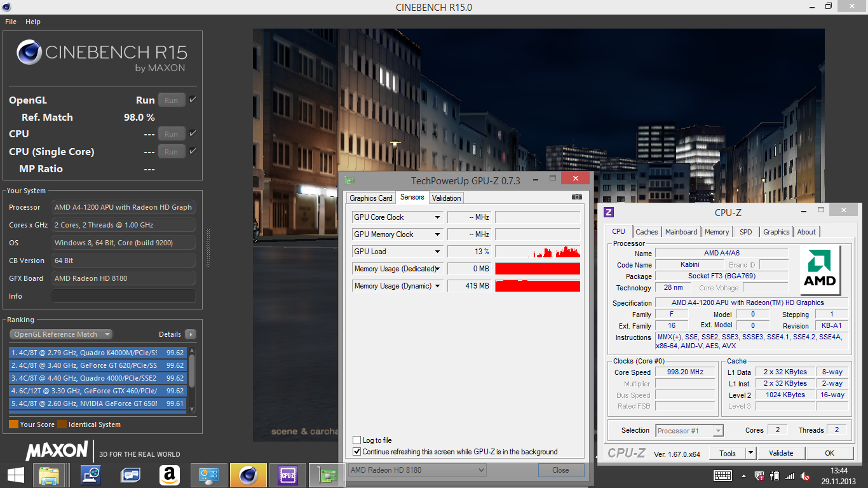
Task: Click the AMD logo in CPU-Z
Action: (x=820, y=270)
